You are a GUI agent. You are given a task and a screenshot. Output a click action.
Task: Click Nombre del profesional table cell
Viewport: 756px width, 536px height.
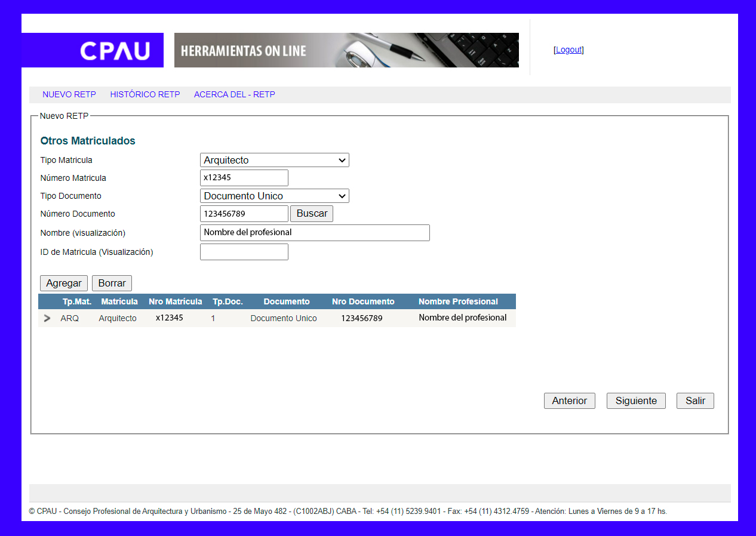463,318
